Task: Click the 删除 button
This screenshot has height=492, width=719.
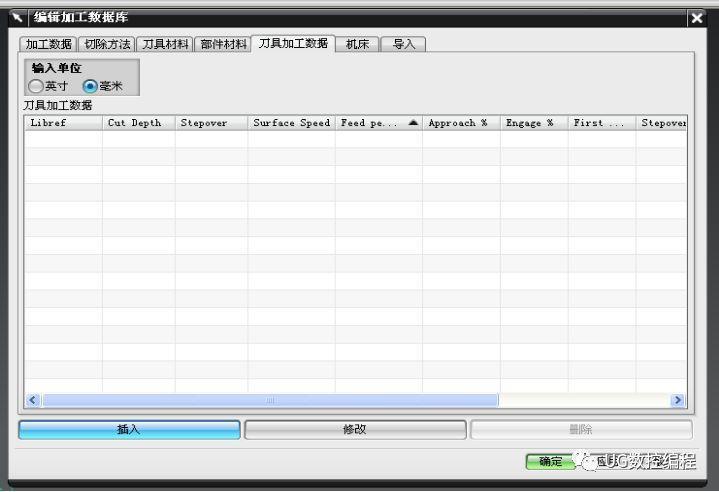Action: click(581, 430)
